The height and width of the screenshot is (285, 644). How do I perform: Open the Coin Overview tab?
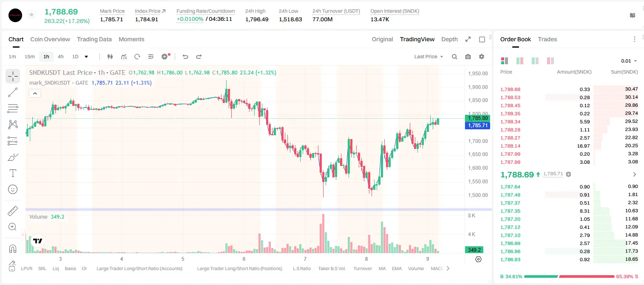[50, 39]
